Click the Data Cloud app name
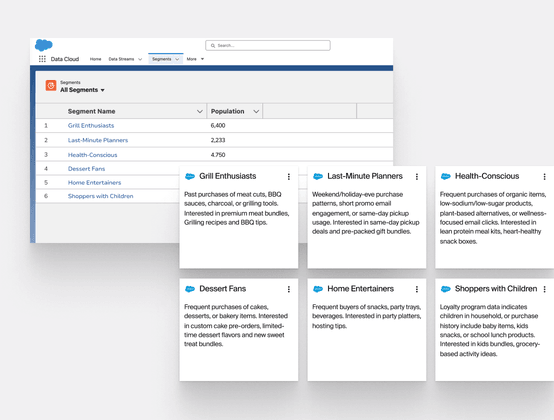554x420 pixels. coord(65,59)
